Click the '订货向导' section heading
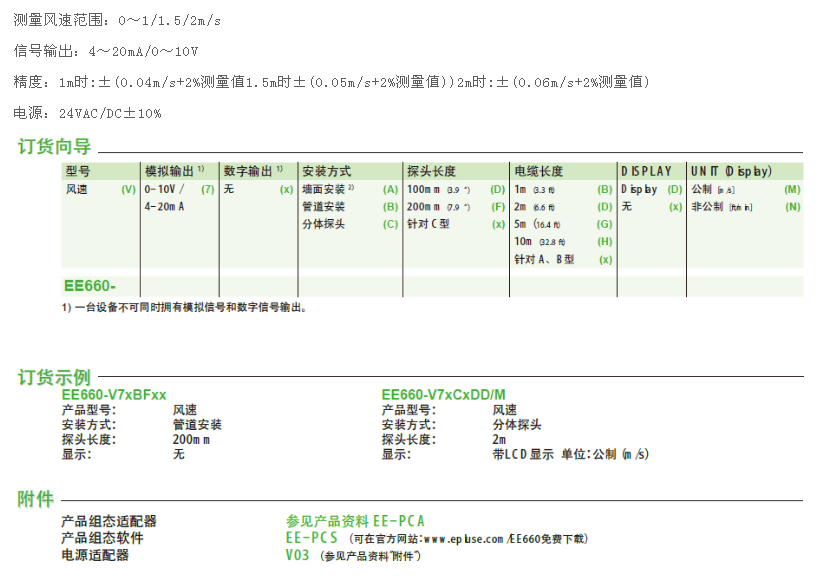The width and height of the screenshot is (829, 578). coord(54,146)
